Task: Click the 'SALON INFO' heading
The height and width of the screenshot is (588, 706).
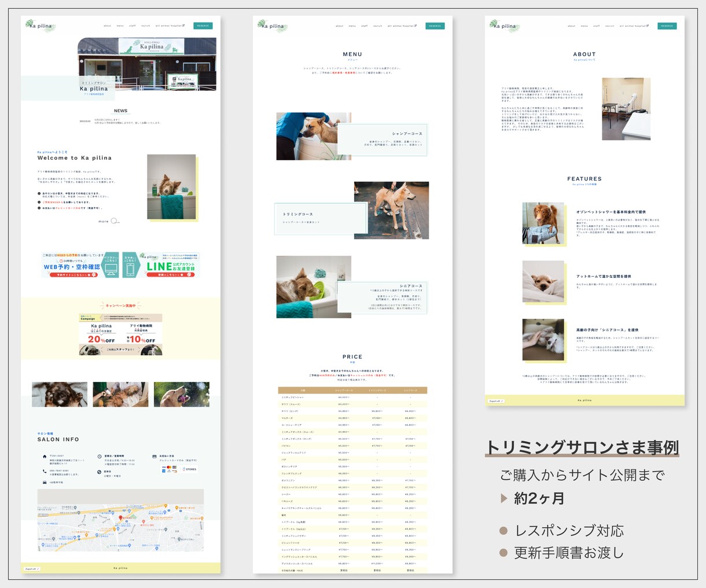Action: pos(58,439)
